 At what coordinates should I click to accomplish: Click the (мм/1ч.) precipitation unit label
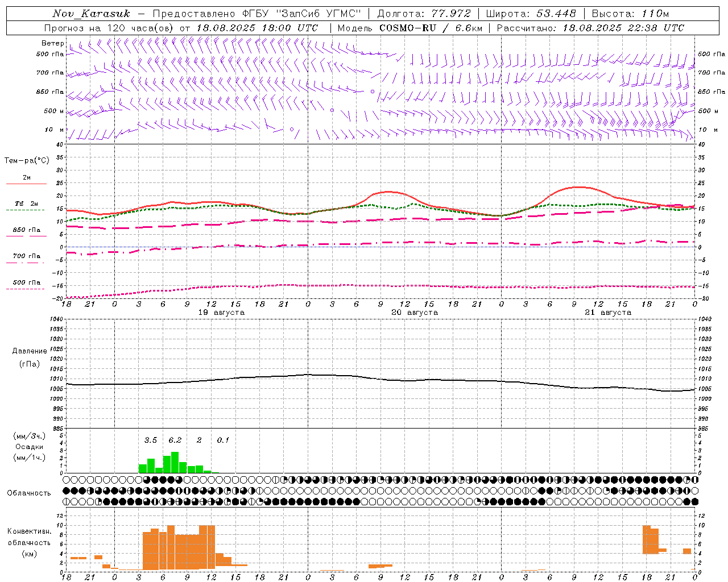pyautogui.click(x=30, y=458)
